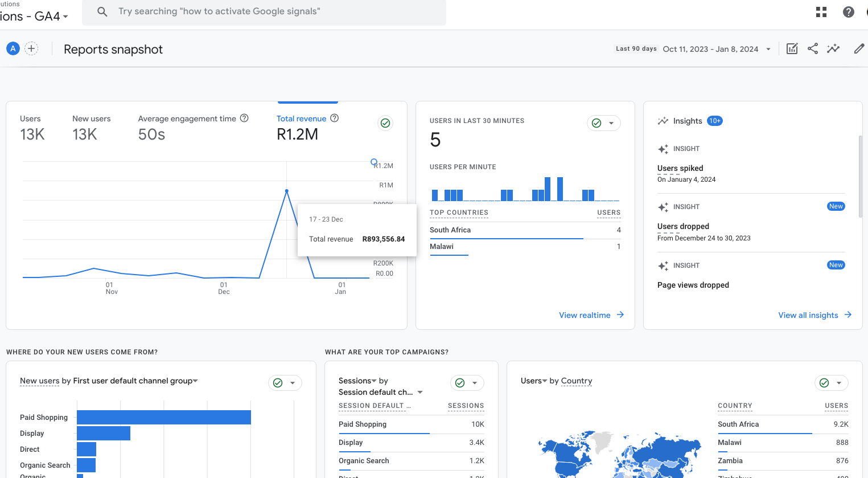This screenshot has width=868, height=478.
Task: Open customize report chart icon
Action: 792,48
